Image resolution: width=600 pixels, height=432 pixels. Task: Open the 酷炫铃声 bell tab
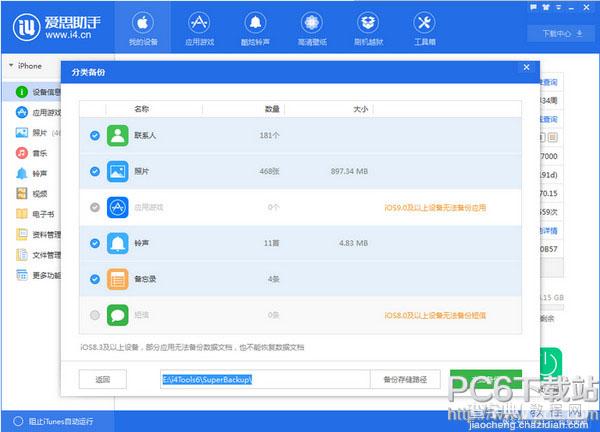(255, 28)
